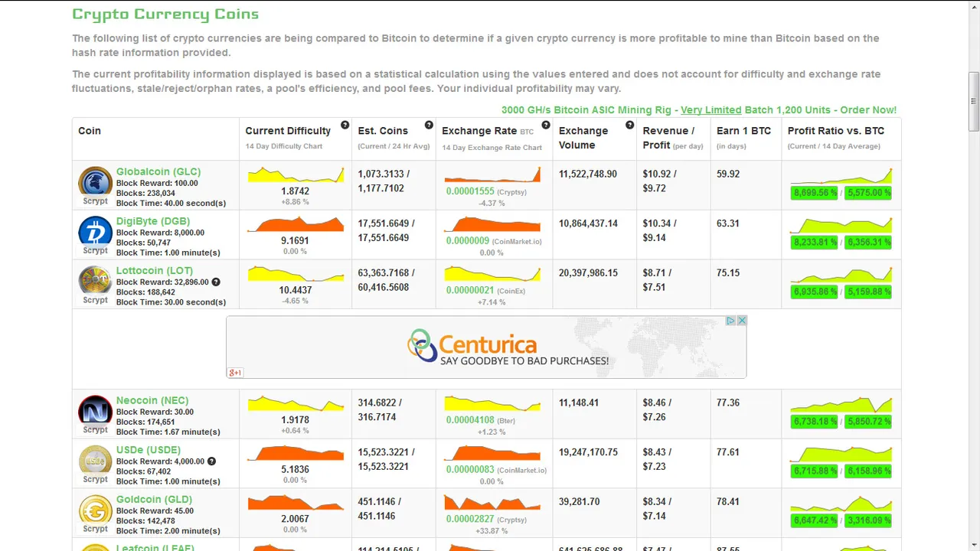Click the Neocoin coin logo

coord(95,411)
